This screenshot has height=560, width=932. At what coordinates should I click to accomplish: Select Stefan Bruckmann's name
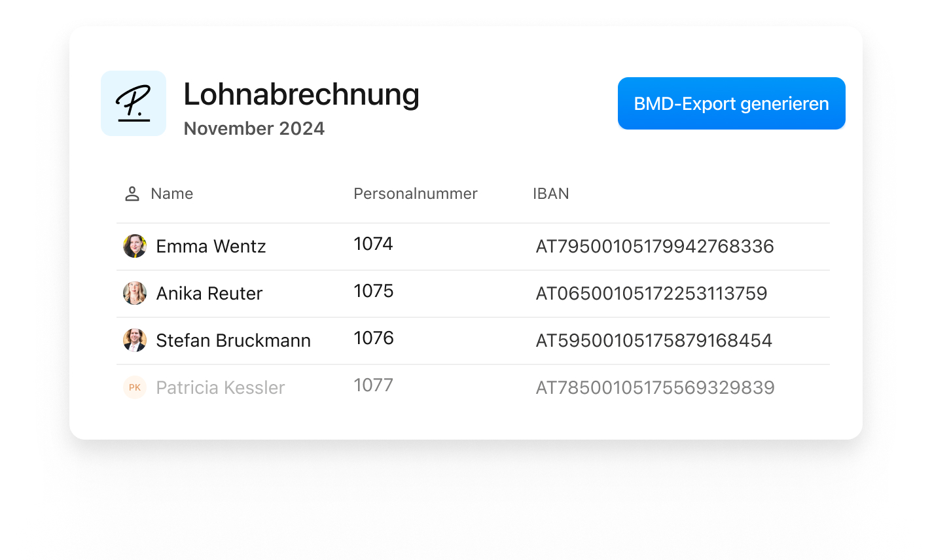pyautogui.click(x=233, y=340)
